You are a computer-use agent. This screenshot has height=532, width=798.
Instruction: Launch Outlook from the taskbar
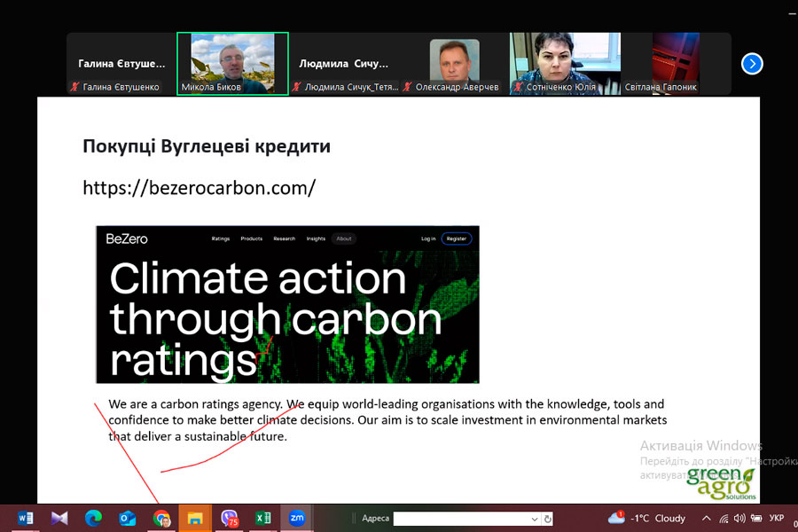(127, 518)
